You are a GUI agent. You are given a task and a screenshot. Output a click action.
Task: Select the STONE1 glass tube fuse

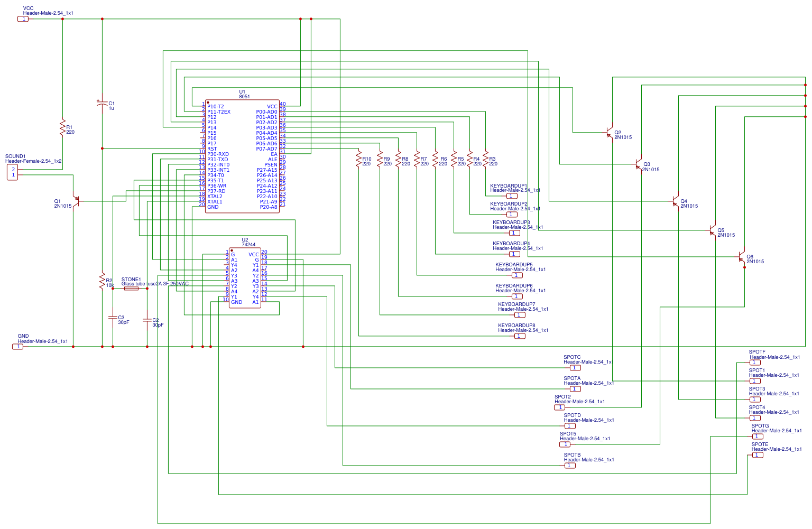coord(131,289)
